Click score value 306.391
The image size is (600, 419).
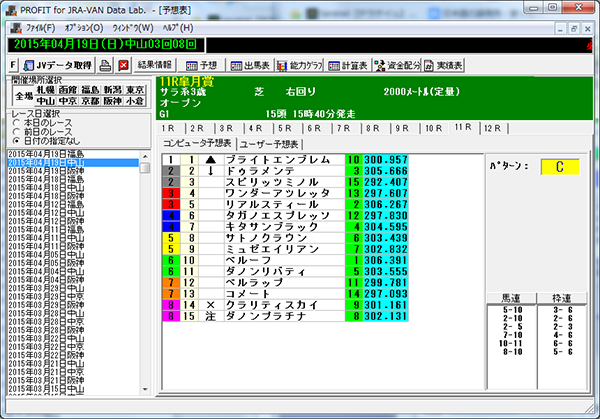tap(386, 261)
